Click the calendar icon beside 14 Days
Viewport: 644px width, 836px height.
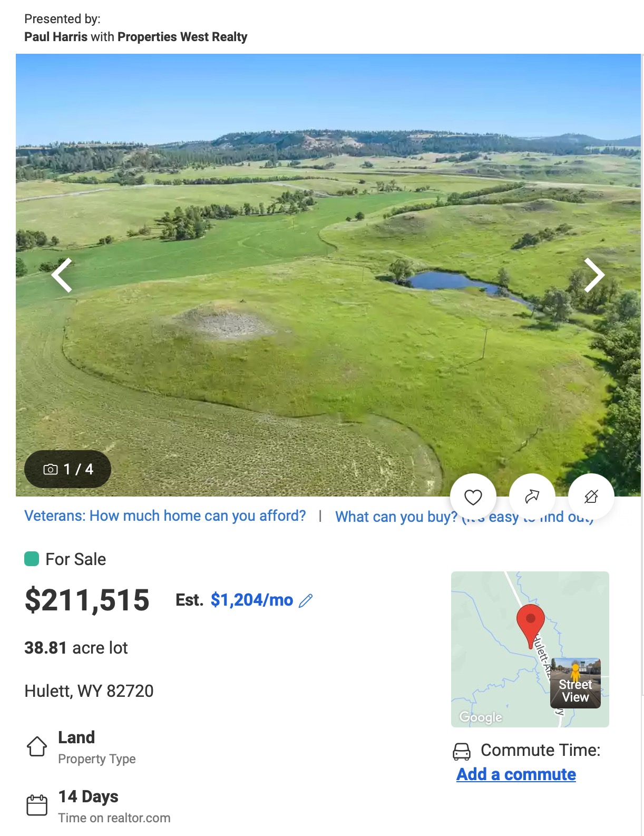37,805
